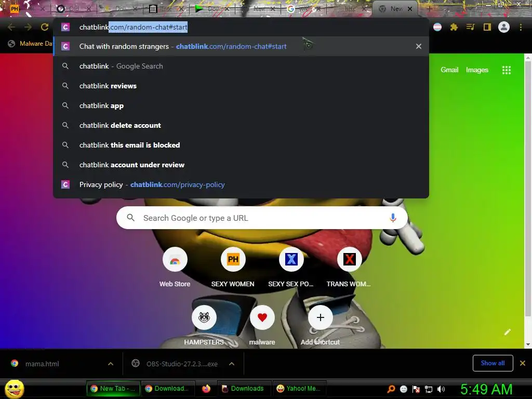This screenshot has width=532, height=399.
Task: Open the profile avatar icon
Action: 504,27
